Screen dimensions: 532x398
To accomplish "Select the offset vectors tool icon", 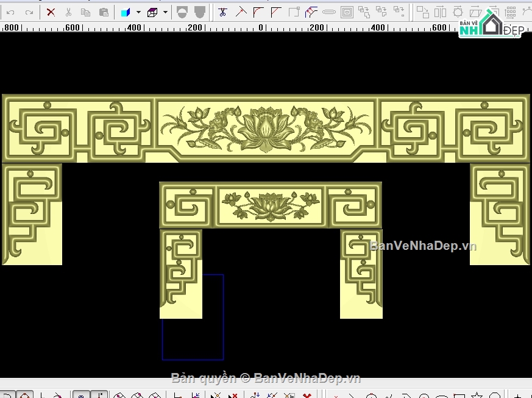I will pos(311,13).
